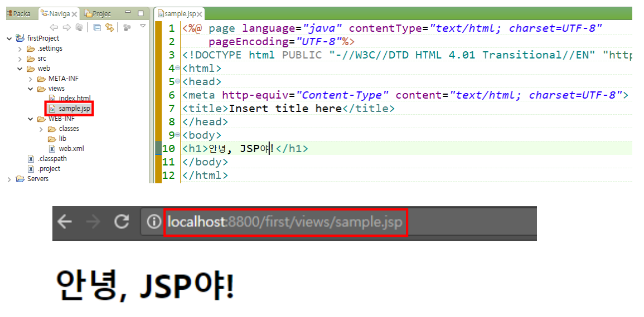644x317 pixels.
Task: Open the Navigator View Menu triangle
Action: [x=143, y=26]
